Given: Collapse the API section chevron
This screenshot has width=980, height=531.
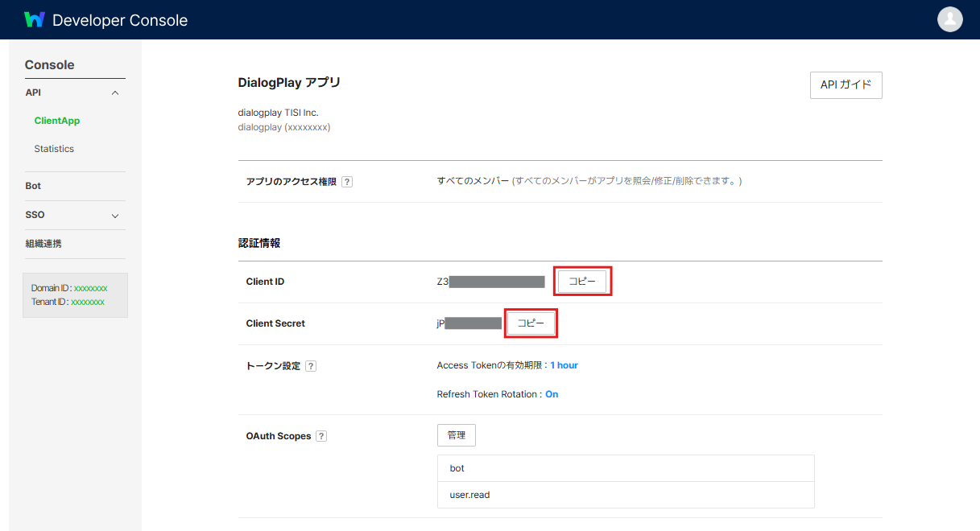Looking at the screenshot, I should pos(115,93).
